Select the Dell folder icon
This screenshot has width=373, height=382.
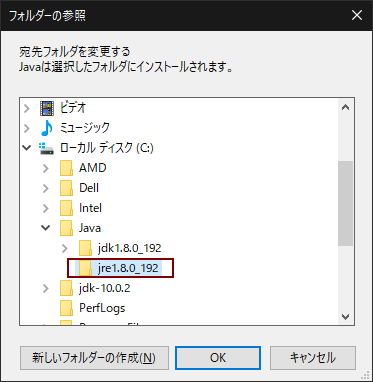tap(66, 188)
